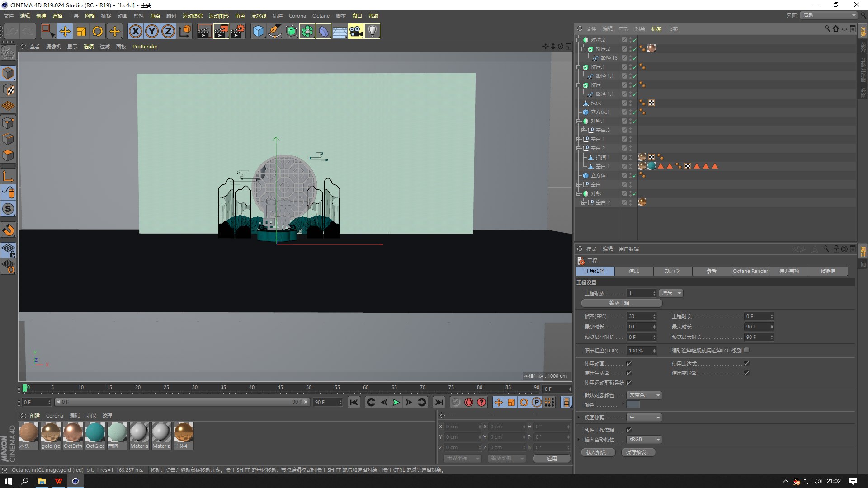Switch to the Octane Render tab
868x488 pixels.
750,271
